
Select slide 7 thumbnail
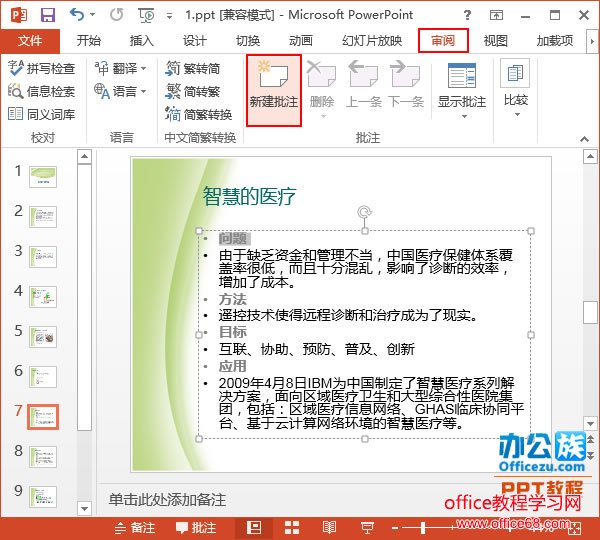(43, 416)
